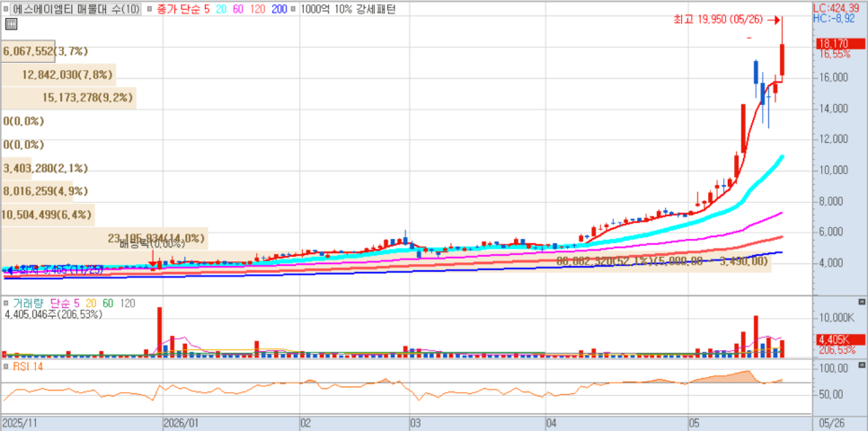Toggle the 종가 단순 moving average square marker
Image resolution: width=868 pixels, height=431 pixels.
148,9
